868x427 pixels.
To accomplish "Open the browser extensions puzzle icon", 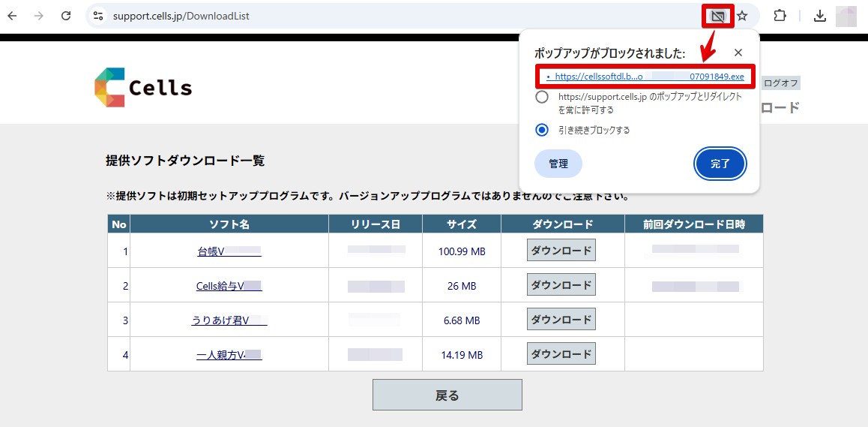I will pos(780,16).
